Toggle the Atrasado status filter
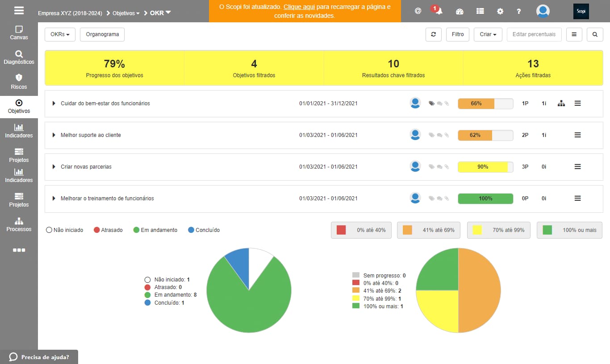Viewport: 610px width, 364px height. [x=108, y=230]
